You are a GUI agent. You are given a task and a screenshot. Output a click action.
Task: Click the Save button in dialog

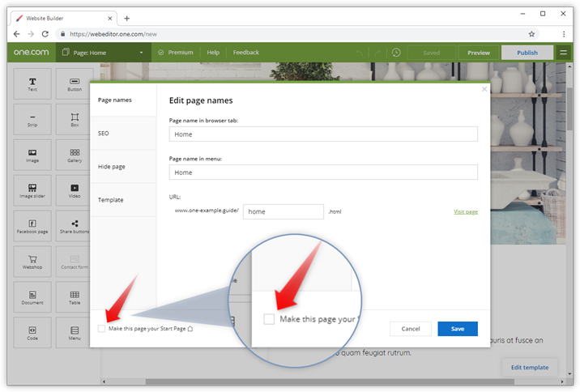[x=457, y=329]
